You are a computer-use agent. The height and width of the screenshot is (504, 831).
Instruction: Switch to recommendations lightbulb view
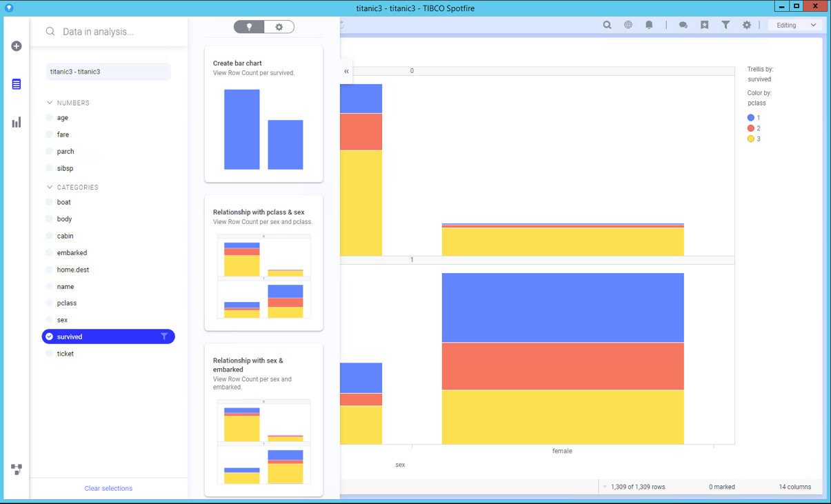249,26
